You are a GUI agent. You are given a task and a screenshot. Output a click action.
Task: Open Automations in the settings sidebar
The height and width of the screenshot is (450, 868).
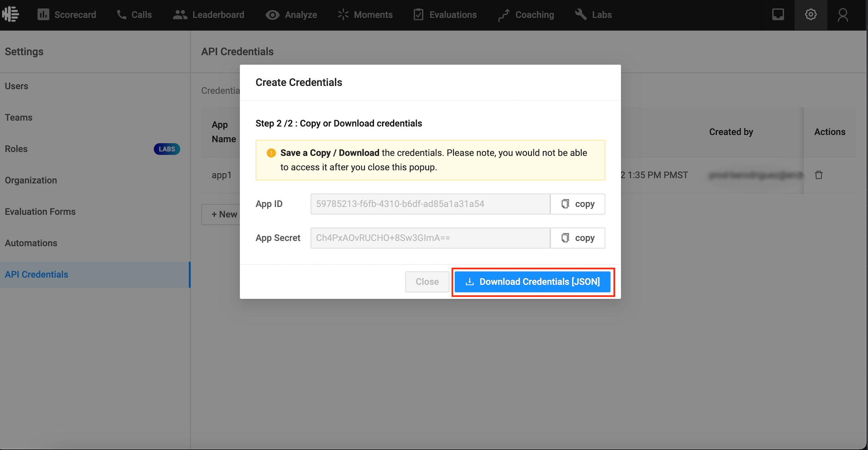(x=31, y=243)
